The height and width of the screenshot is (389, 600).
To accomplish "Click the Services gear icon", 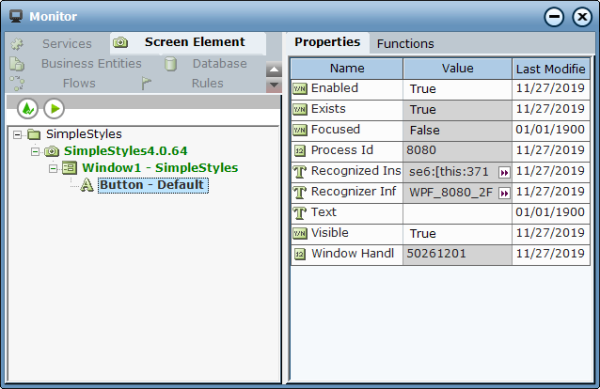I will (17, 44).
